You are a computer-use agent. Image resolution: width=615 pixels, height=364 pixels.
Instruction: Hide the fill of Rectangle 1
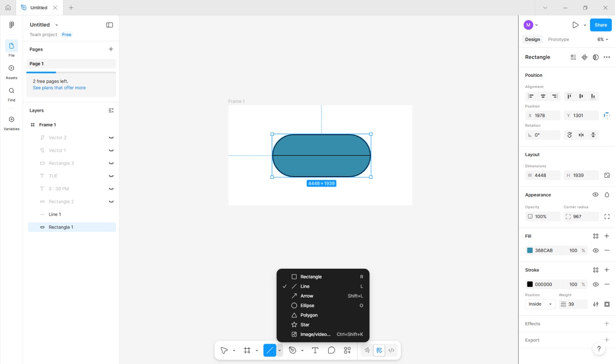click(596, 250)
